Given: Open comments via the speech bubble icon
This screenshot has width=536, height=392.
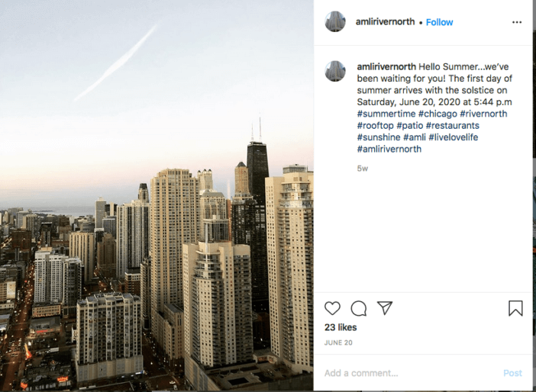Looking at the screenshot, I should (x=359, y=308).
